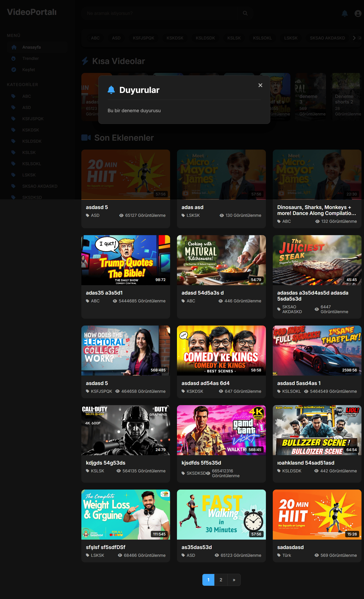Click eye icon next to 68466 Görüntülenme

tap(120, 555)
